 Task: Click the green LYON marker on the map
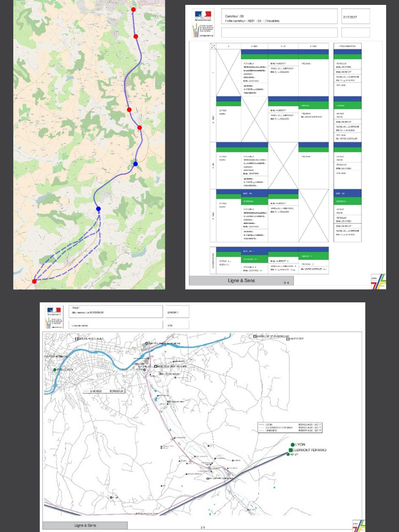pyautogui.click(x=293, y=444)
